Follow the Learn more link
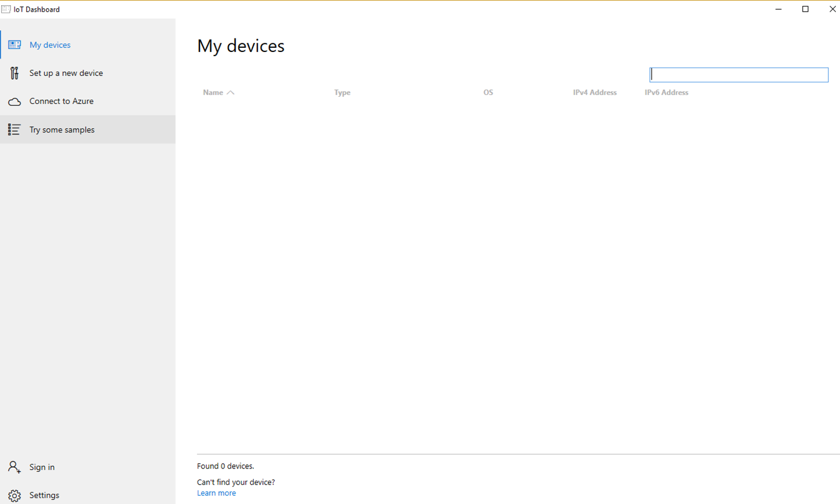Screen dimensions: 840x504 click(x=216, y=493)
